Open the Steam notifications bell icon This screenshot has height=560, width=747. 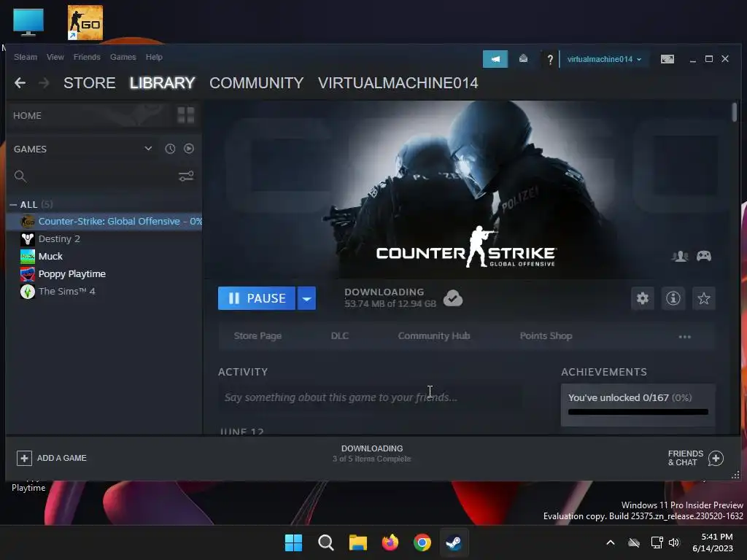(523, 59)
